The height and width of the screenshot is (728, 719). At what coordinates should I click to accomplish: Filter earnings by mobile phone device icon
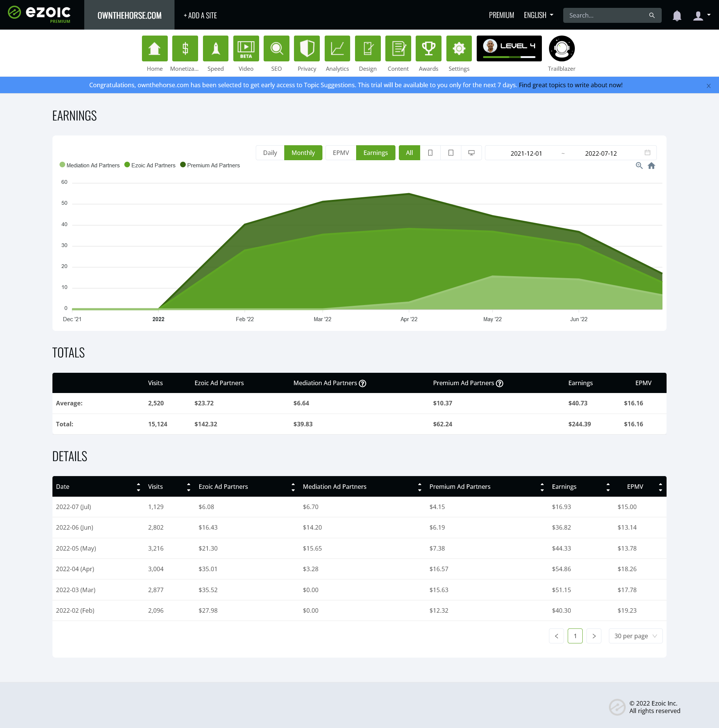[430, 153]
